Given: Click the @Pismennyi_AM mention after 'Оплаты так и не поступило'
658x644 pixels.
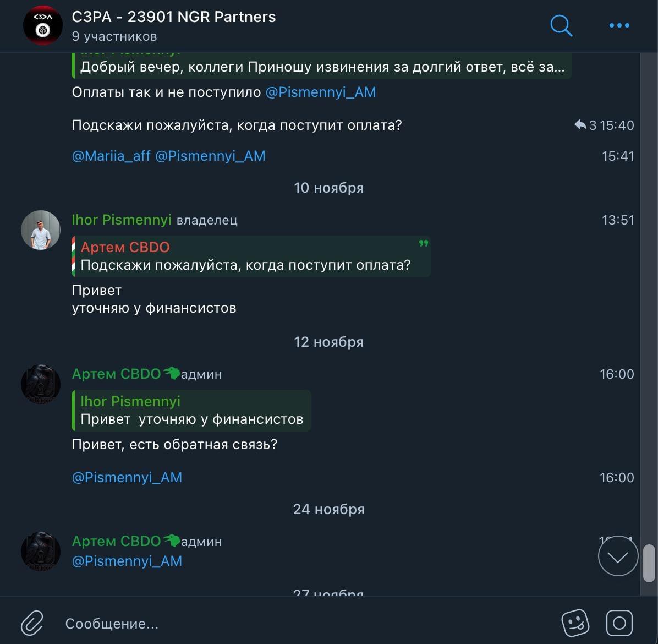Looking at the screenshot, I should (x=321, y=92).
